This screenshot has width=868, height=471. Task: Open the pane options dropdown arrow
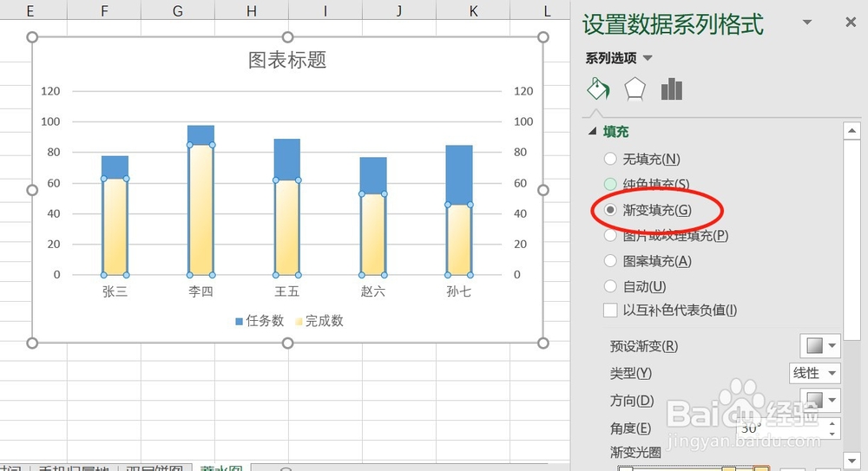(807, 23)
